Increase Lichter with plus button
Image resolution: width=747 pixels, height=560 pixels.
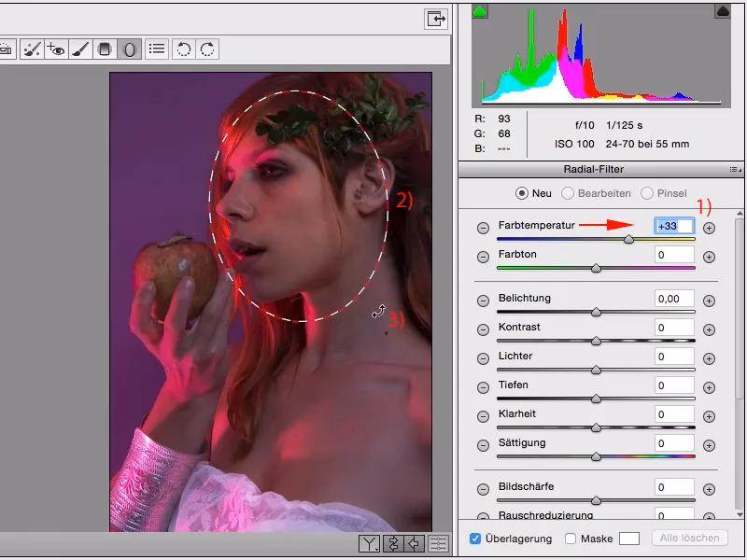[x=709, y=359]
